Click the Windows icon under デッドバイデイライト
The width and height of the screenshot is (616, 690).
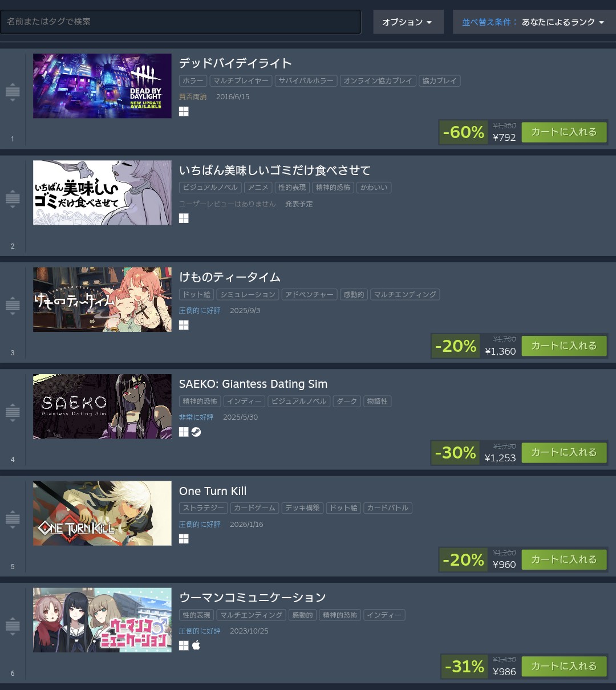pyautogui.click(x=184, y=112)
